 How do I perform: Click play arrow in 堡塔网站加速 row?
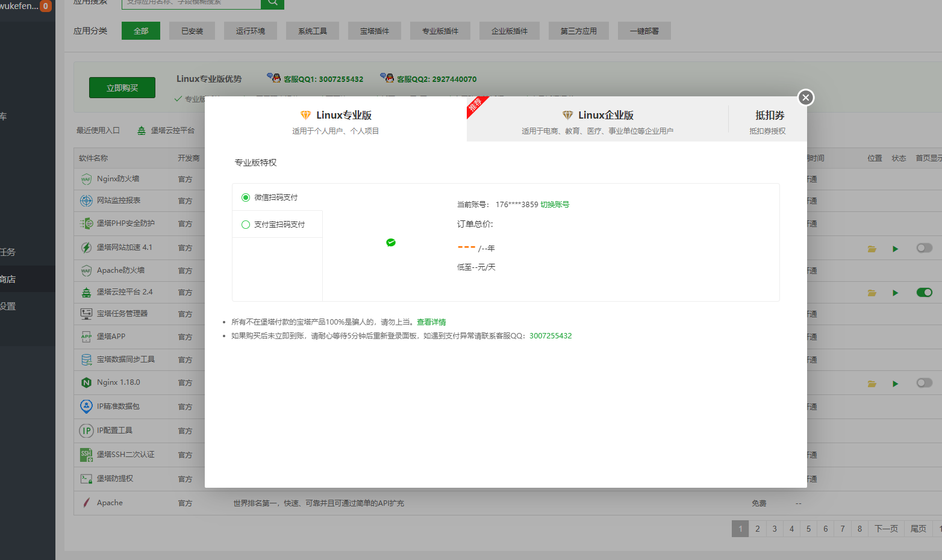[x=896, y=249]
